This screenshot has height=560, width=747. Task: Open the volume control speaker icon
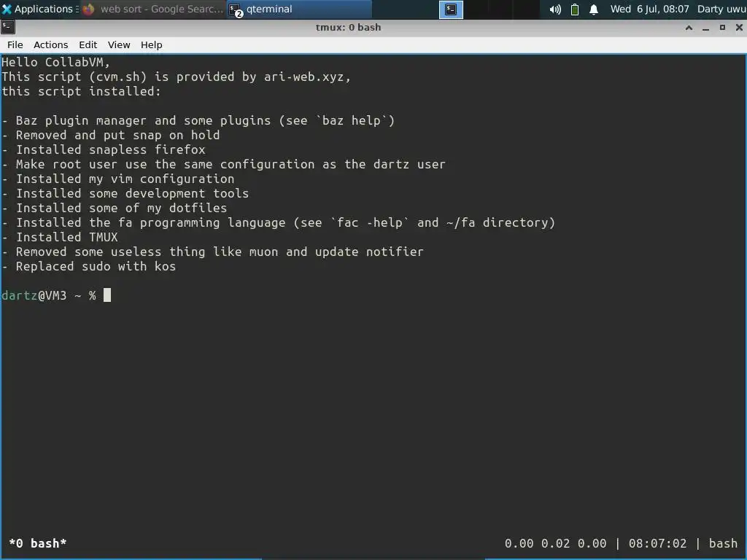coord(555,9)
